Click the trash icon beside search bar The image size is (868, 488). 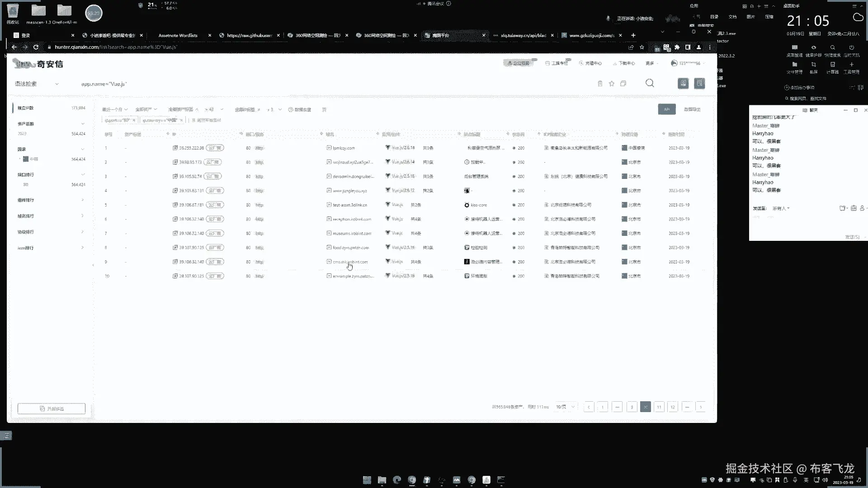pos(600,84)
